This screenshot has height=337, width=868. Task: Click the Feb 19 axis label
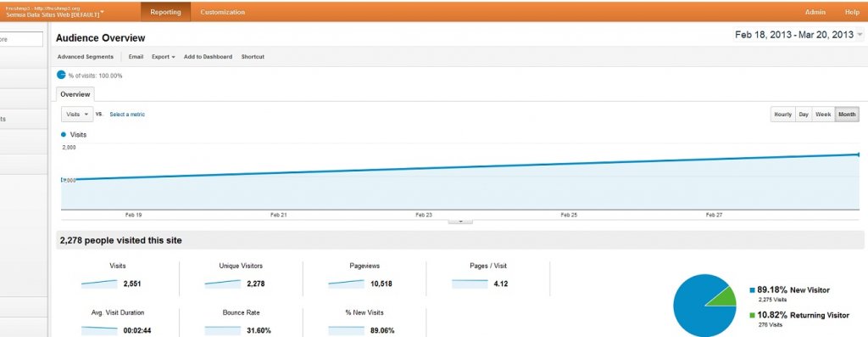point(133,215)
